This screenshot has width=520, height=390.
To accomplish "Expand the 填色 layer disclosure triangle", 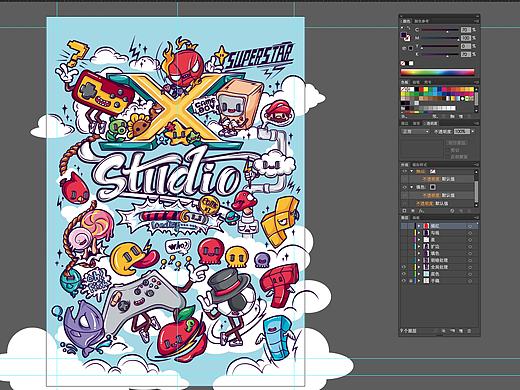I will point(419,253).
